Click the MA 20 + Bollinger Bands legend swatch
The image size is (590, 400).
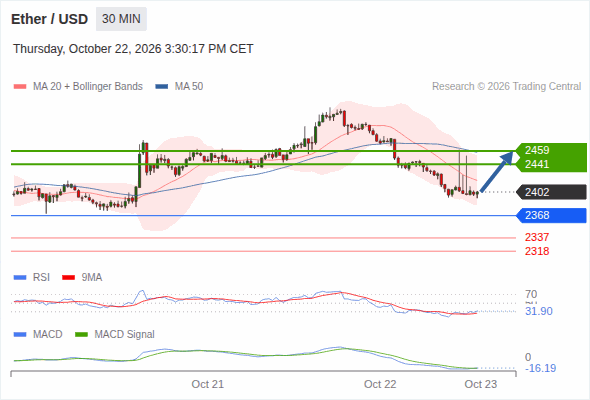click(x=20, y=87)
